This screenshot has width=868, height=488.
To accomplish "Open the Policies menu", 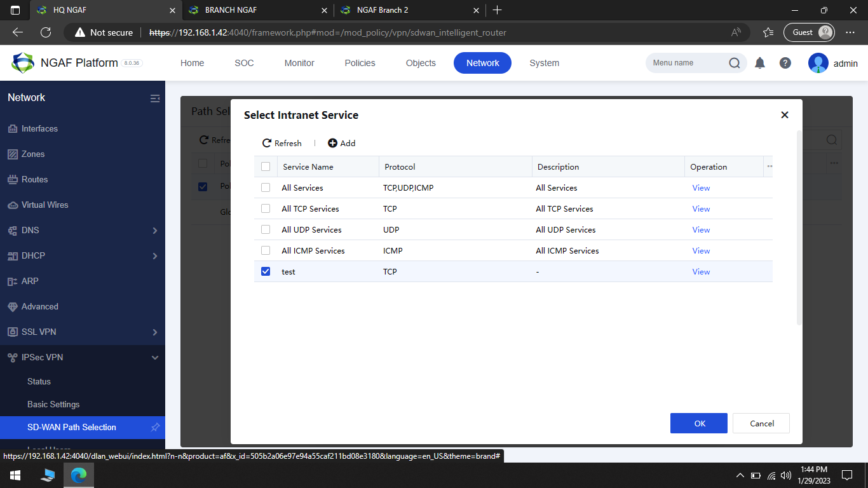I will [360, 63].
